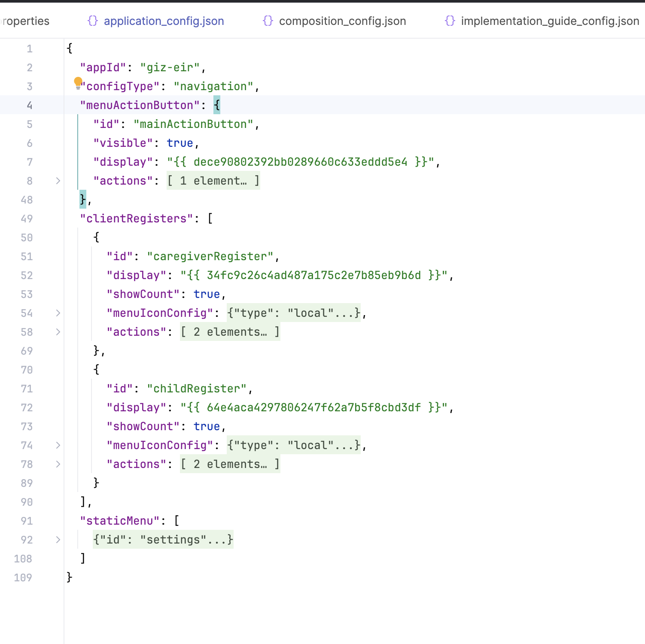This screenshot has width=645, height=644.
Task: Click the "navigation" value
Action: [213, 86]
